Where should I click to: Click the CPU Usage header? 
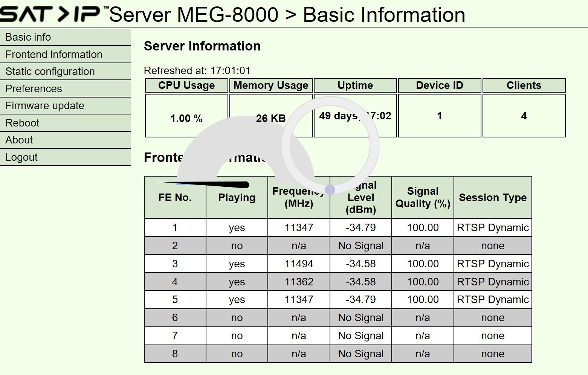point(186,85)
